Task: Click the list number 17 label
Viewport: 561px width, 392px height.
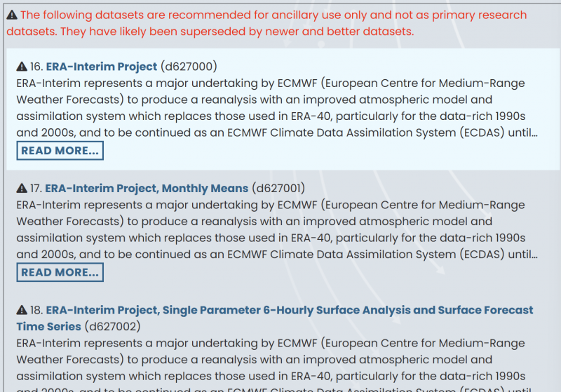Action: point(36,189)
